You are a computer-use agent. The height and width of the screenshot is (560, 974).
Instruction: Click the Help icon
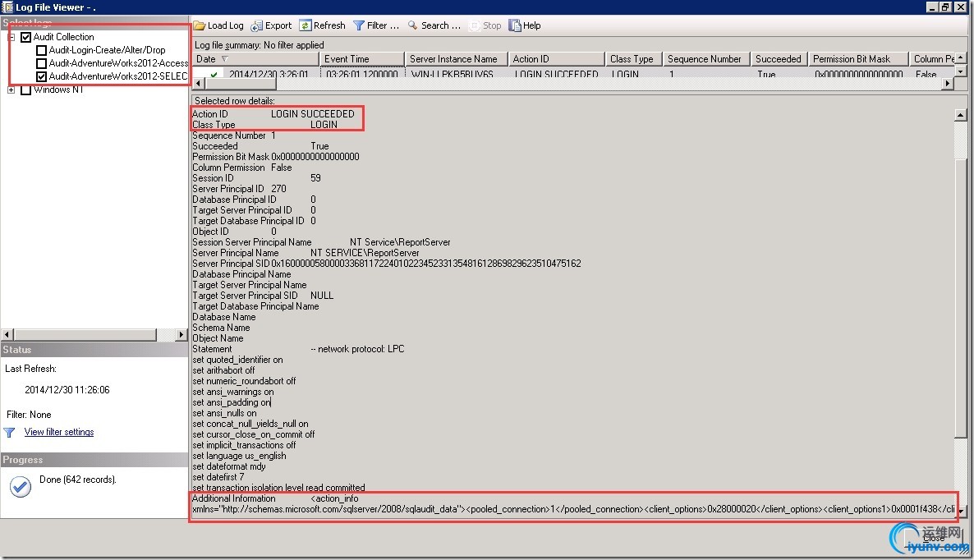click(x=514, y=25)
